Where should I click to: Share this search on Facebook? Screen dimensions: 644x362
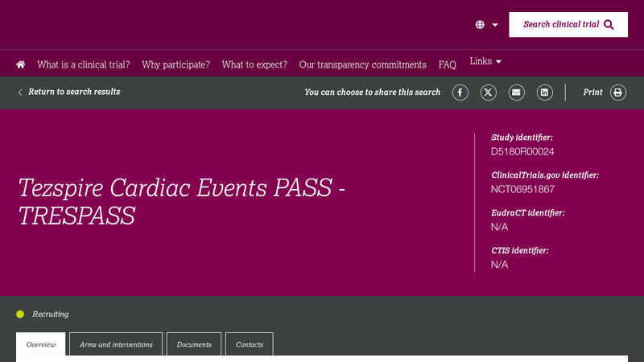[460, 93]
